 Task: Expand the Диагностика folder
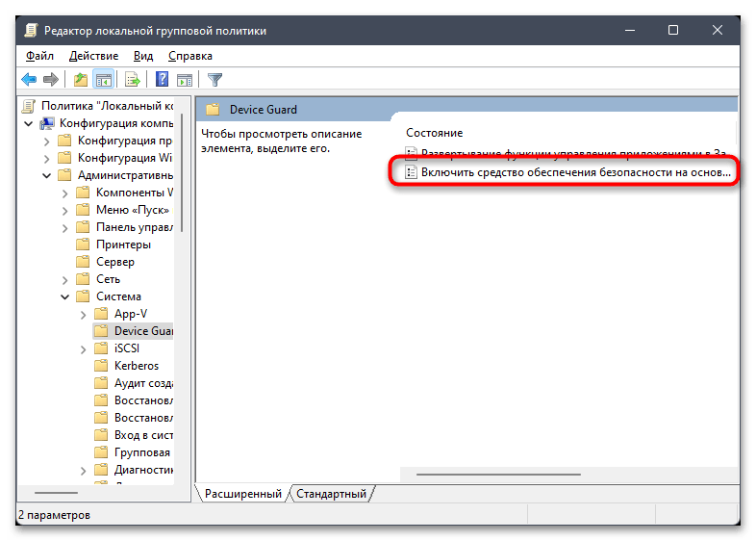pyautogui.click(x=84, y=470)
